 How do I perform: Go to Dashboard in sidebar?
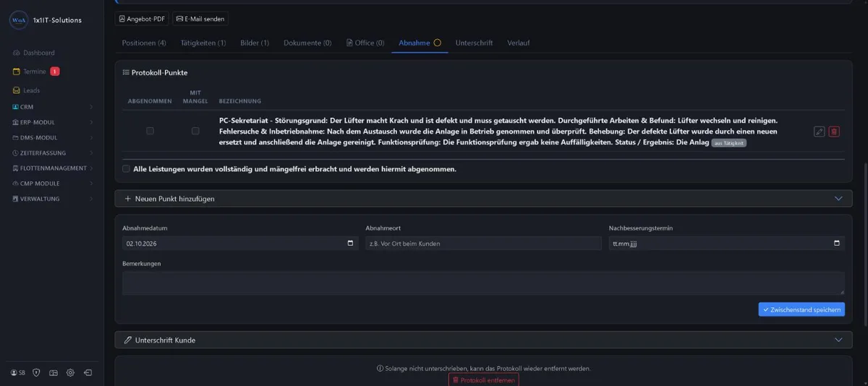coord(38,53)
